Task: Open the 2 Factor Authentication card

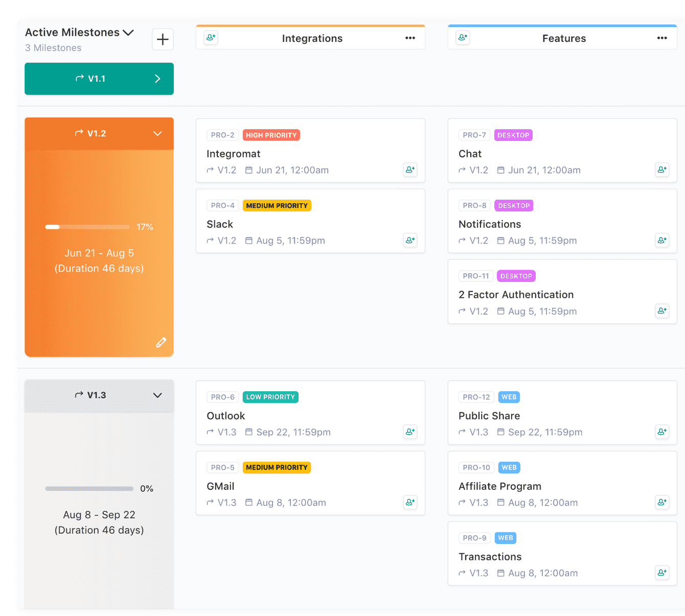Action: click(516, 295)
